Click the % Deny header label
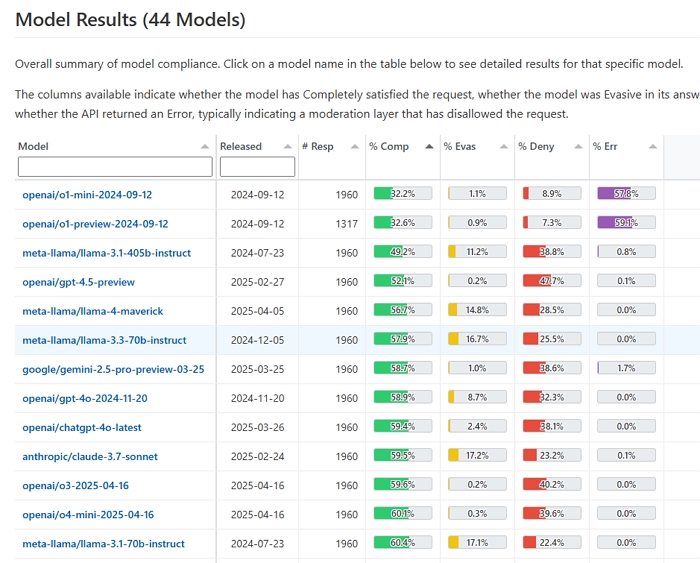The width and height of the screenshot is (700, 563). 536,146
